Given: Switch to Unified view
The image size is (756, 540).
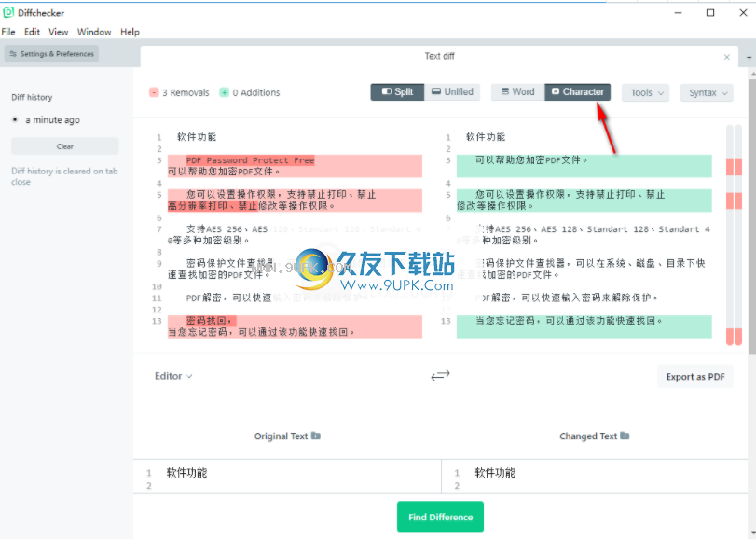Looking at the screenshot, I should pos(452,92).
